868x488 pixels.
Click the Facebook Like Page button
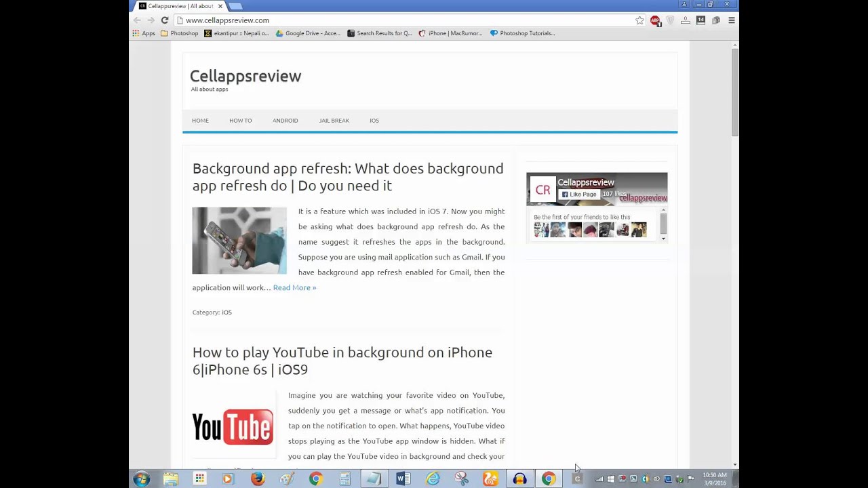click(x=579, y=195)
